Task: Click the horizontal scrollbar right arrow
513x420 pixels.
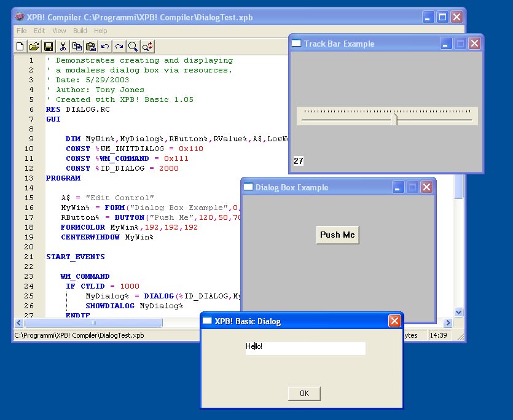Action: (447, 322)
